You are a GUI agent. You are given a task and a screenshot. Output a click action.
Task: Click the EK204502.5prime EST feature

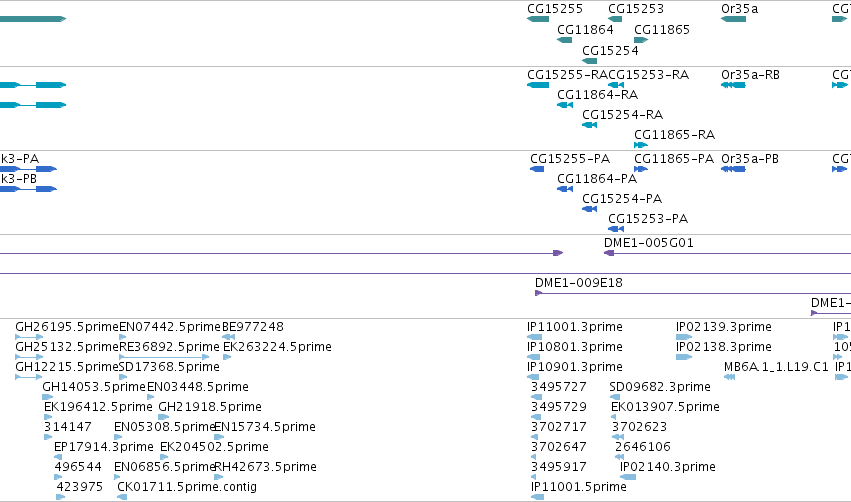point(164,457)
